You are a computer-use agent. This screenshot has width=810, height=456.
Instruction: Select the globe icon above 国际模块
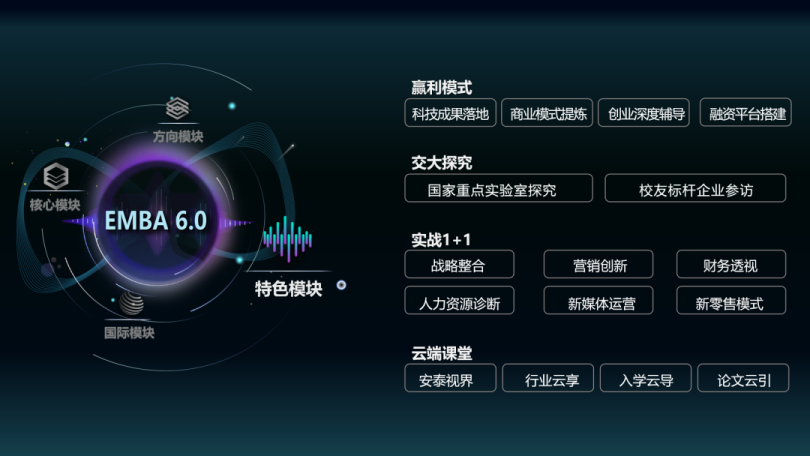tap(129, 304)
